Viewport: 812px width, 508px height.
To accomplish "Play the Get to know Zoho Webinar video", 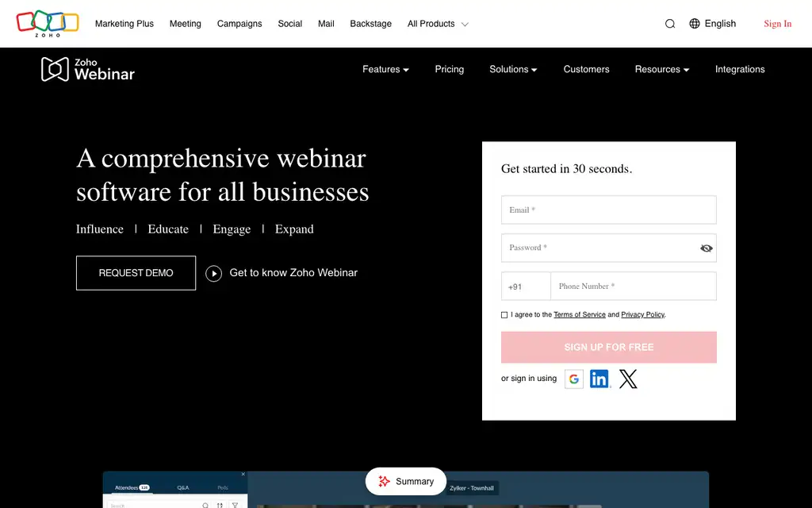I will click(213, 273).
